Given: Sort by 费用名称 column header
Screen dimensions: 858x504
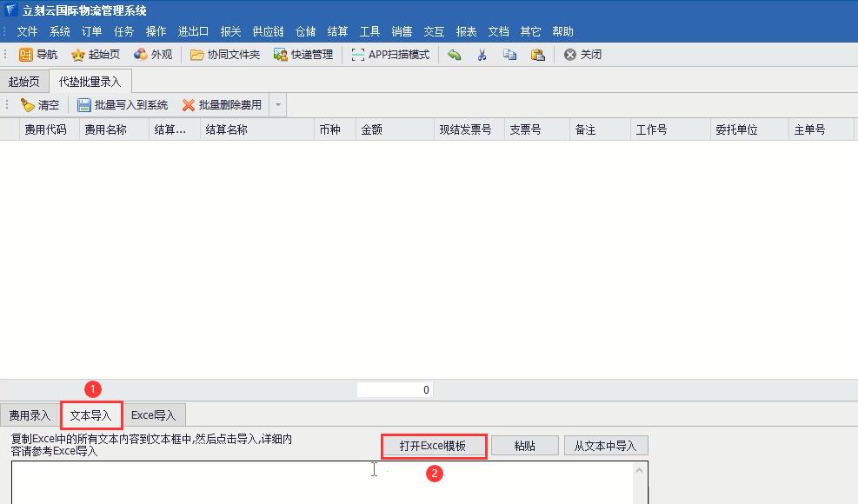Looking at the screenshot, I should tap(115, 129).
